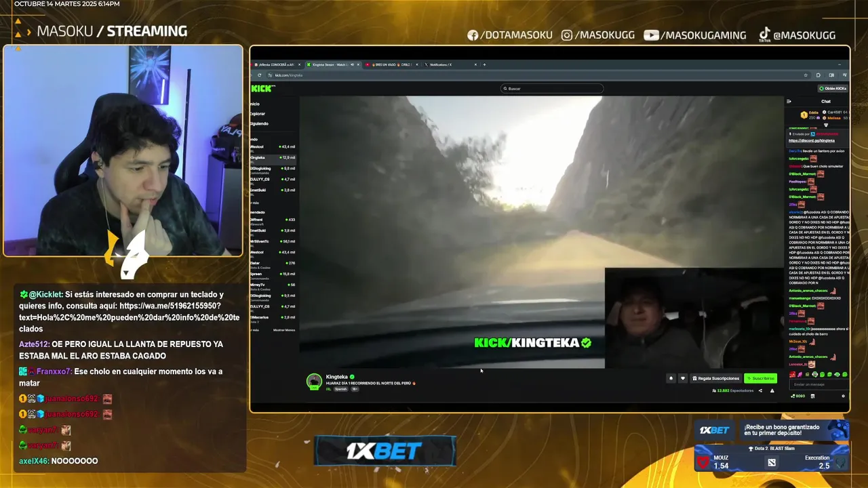Open Explorar in Kick sidebar
The image size is (868, 488).
click(x=258, y=114)
